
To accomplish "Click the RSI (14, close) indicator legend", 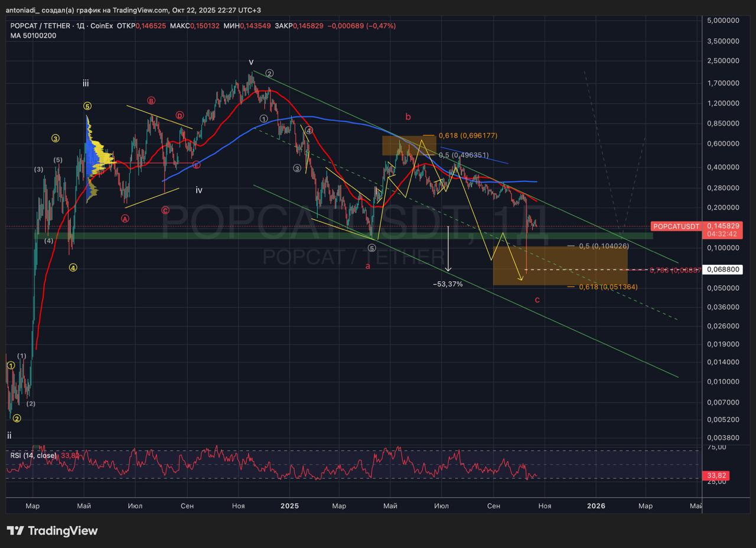I will [34, 456].
